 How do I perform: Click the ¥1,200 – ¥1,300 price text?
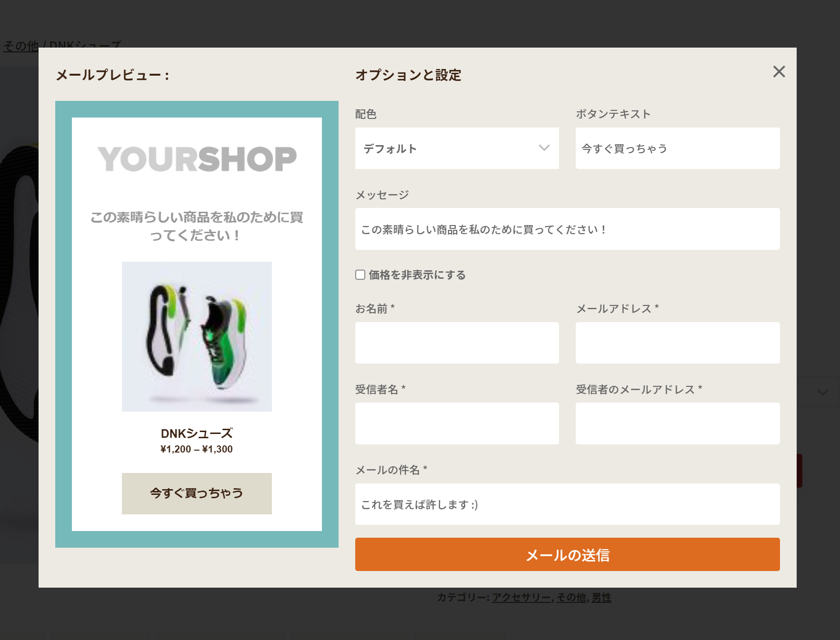pos(197,449)
